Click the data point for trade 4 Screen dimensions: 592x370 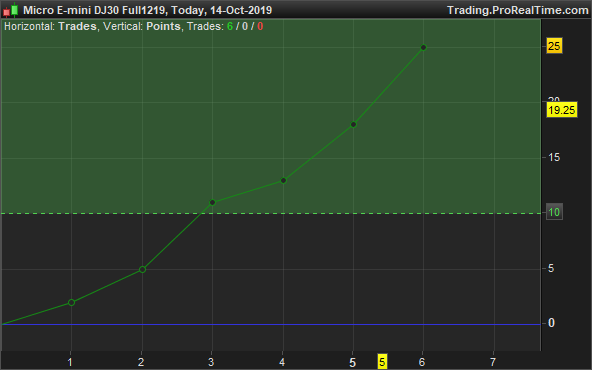click(x=283, y=181)
